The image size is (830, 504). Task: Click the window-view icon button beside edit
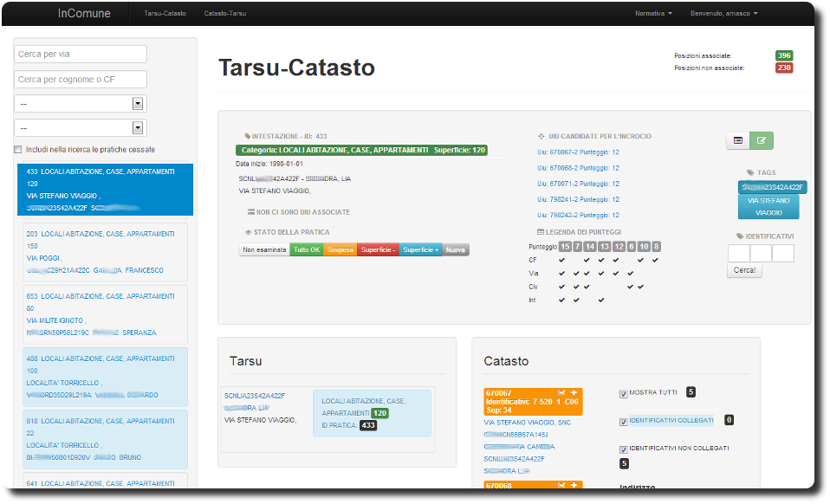click(x=738, y=140)
